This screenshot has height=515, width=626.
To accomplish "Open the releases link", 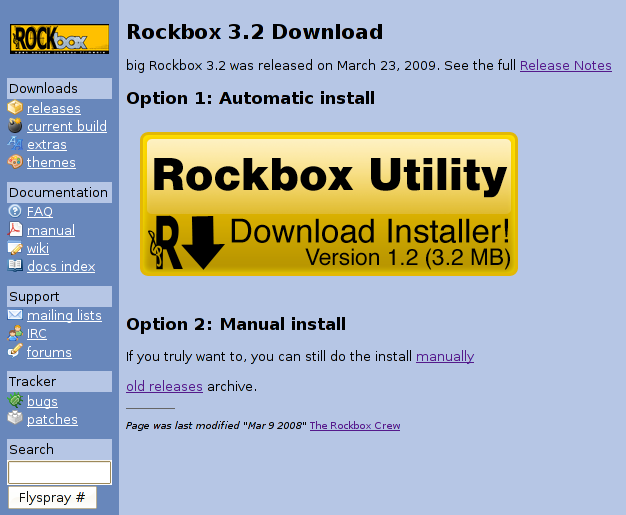I will 54,108.
